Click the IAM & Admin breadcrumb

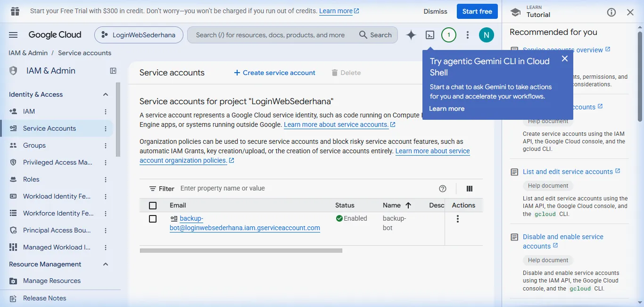[x=28, y=53]
